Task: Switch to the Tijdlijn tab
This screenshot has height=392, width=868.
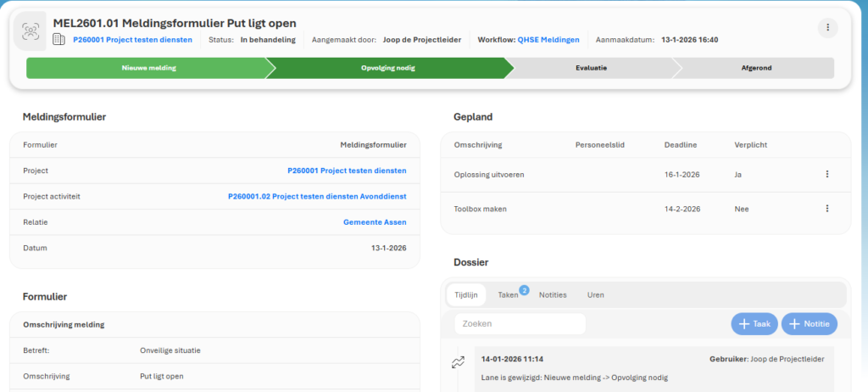Action: 466,294
